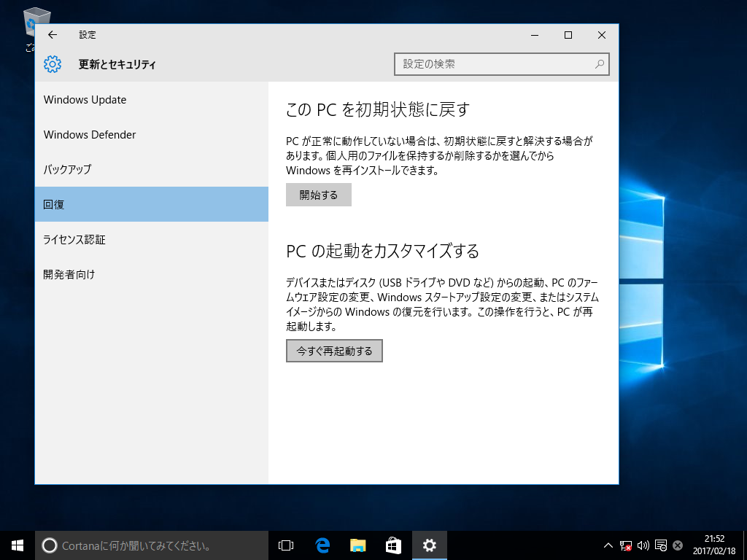
Task: Open the Windows Start menu
Action: tap(18, 545)
